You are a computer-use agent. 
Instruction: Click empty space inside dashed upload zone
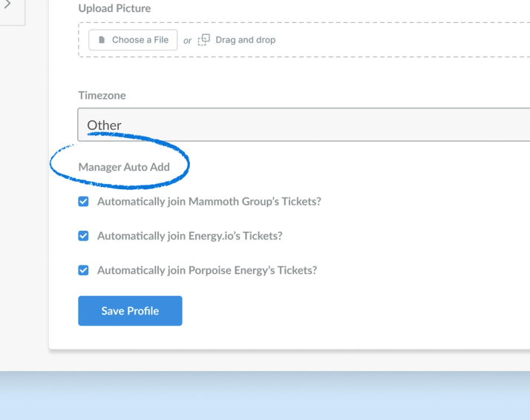click(x=405, y=40)
